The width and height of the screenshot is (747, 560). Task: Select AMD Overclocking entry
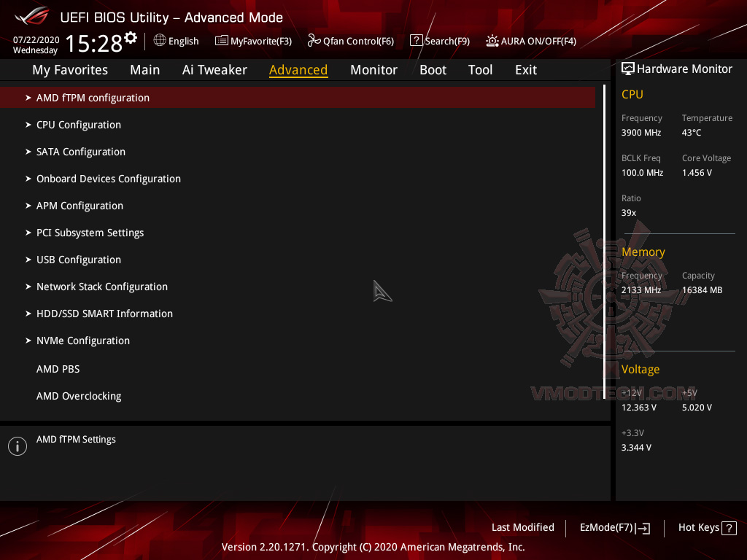[78, 395]
